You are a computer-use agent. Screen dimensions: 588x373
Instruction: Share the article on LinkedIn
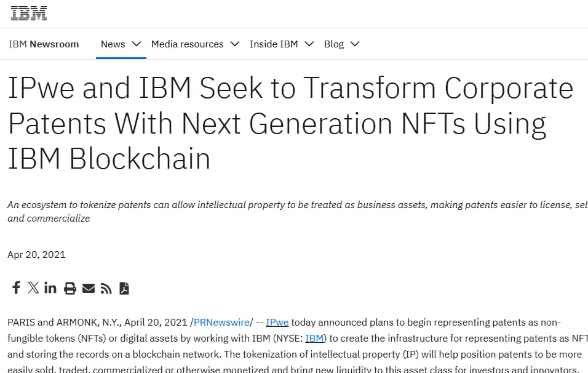tap(50, 287)
